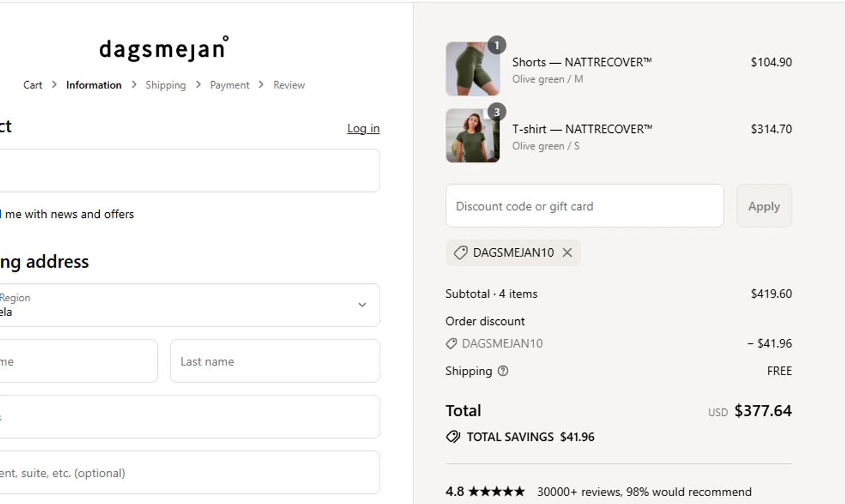
Task: Click the Subtotal $419.60 amount
Action: pyautogui.click(x=771, y=293)
